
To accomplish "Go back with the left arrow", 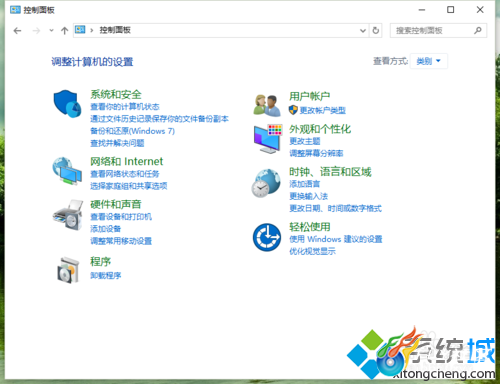I will pyautogui.click(x=17, y=31).
